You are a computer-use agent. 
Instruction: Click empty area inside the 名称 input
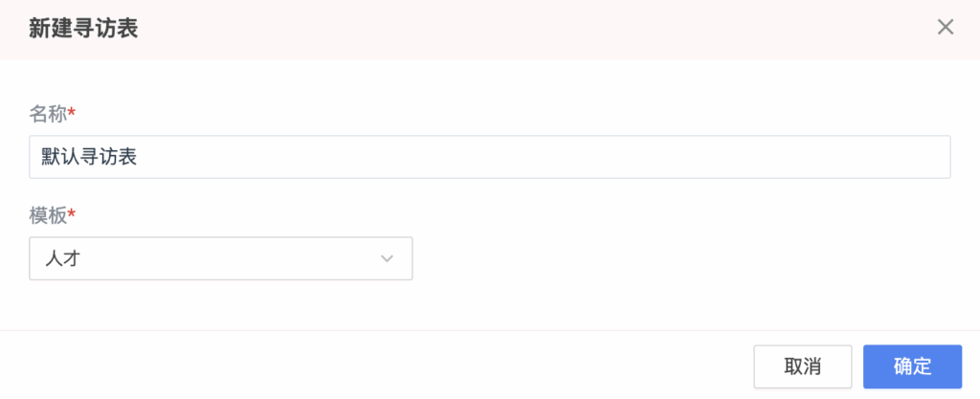click(x=544, y=157)
